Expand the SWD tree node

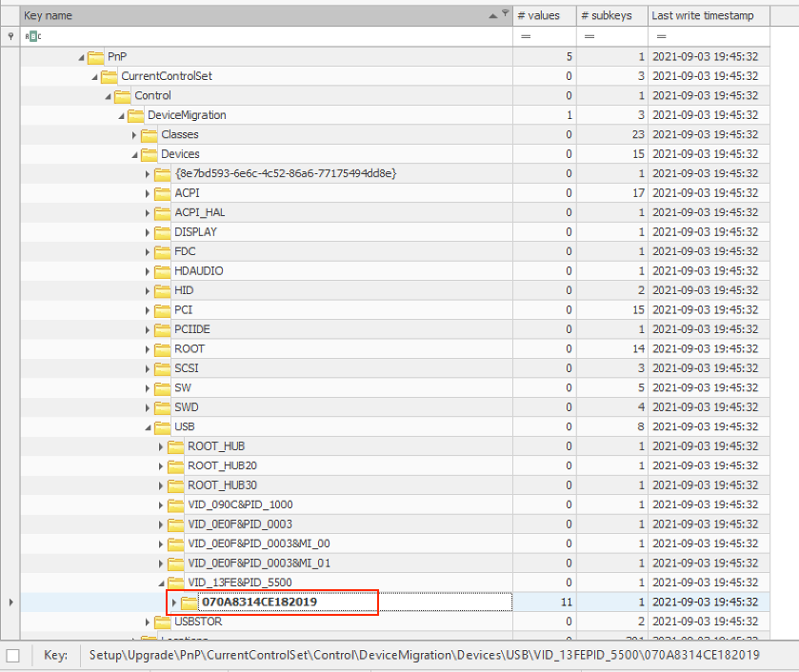tap(148, 408)
